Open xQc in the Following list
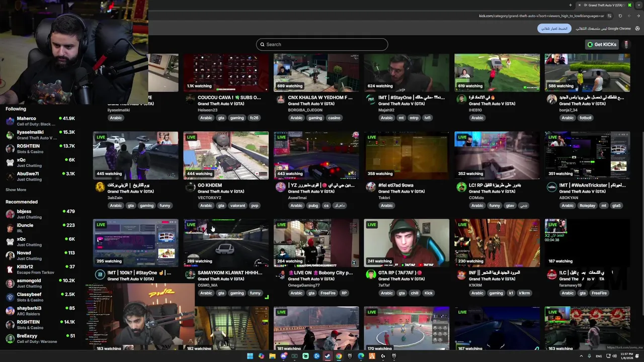 (40, 162)
